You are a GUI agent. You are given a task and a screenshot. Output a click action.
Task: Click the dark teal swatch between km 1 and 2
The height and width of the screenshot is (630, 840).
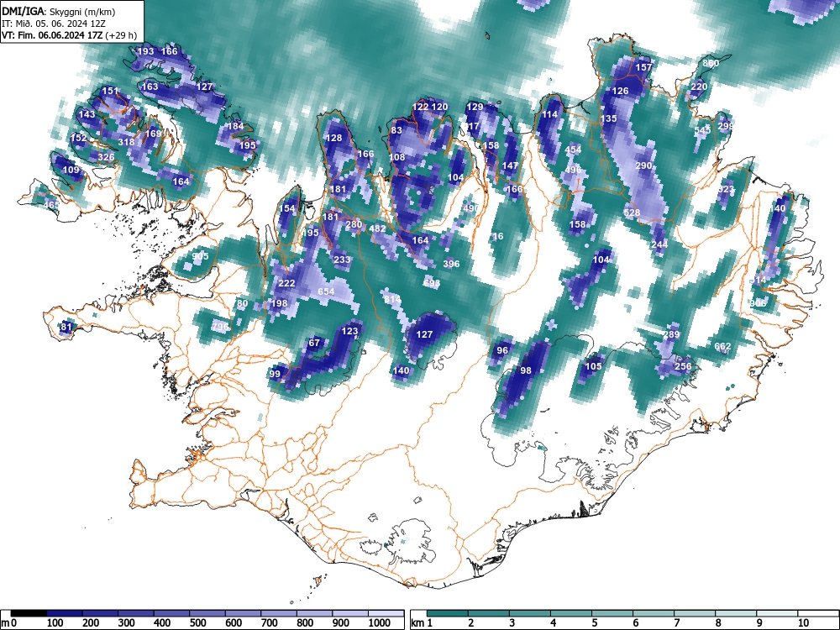coord(448,613)
